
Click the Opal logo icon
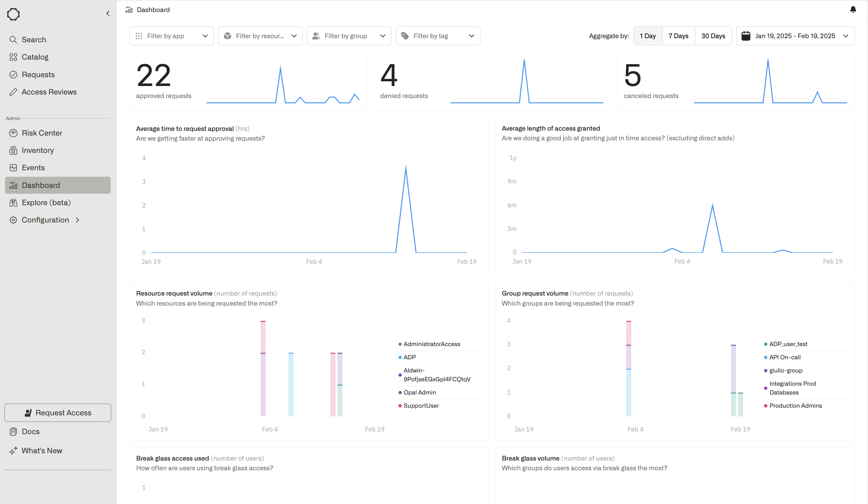13,14
